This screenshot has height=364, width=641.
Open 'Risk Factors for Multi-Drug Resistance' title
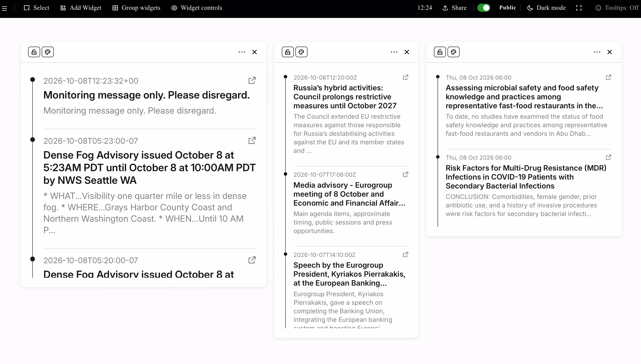(526, 177)
